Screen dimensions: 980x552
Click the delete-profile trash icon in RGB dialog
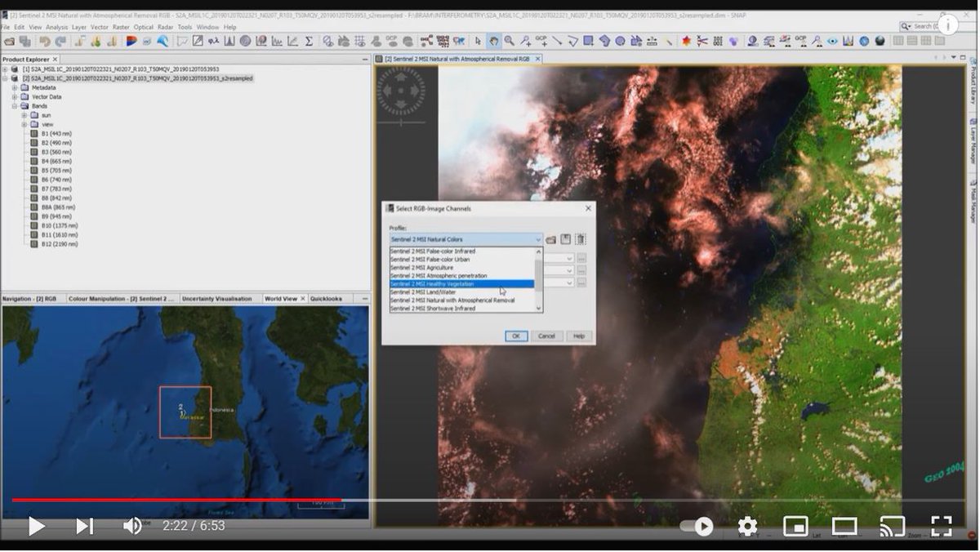click(581, 239)
